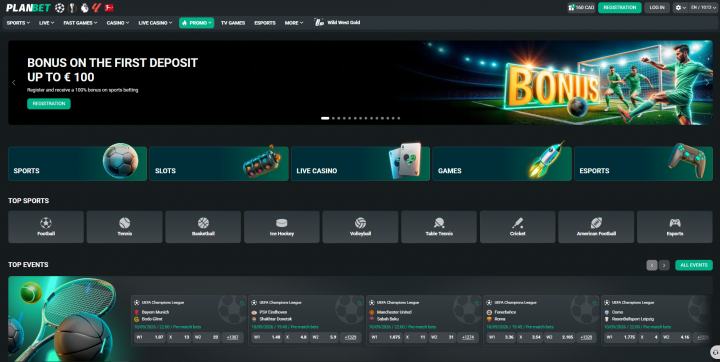Show next banner slide with right arrow
The image size is (720, 362).
click(x=707, y=83)
